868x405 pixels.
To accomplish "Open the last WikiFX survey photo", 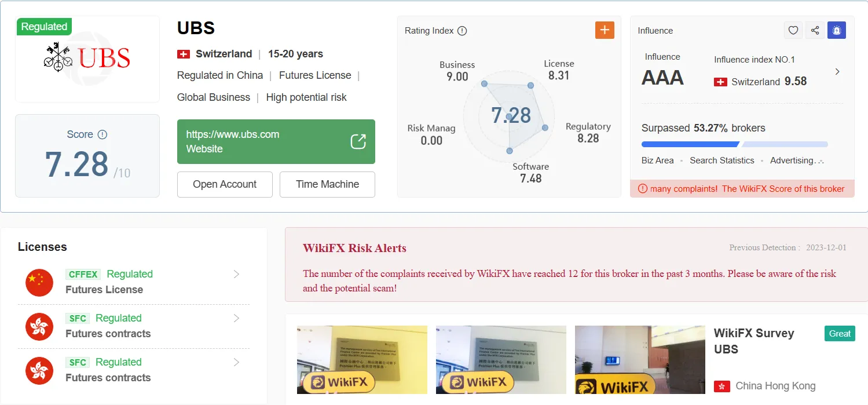I will [640, 360].
